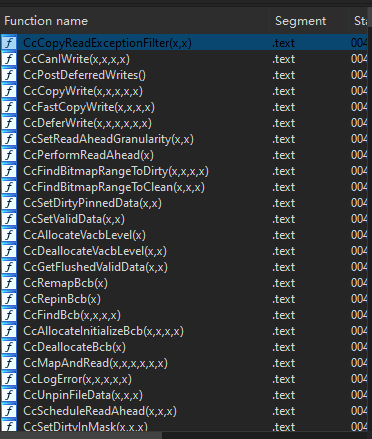
Task: Select function CcFindBitmapRangeToClean(x,x,x)
Action: 114,187
